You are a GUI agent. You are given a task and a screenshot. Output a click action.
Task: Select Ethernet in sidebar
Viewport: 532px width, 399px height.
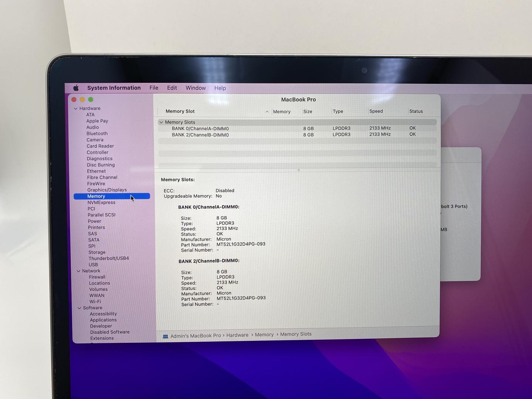(96, 171)
